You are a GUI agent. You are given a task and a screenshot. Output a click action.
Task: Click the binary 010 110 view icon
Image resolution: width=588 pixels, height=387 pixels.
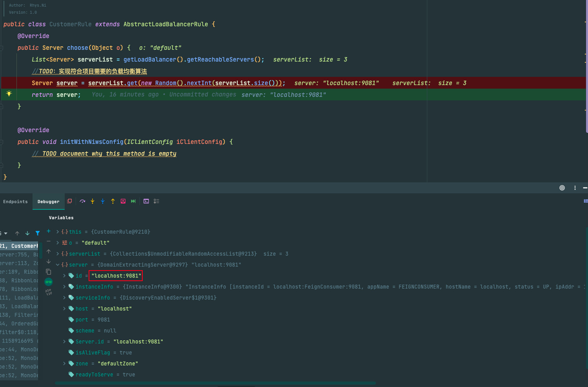[49, 292]
